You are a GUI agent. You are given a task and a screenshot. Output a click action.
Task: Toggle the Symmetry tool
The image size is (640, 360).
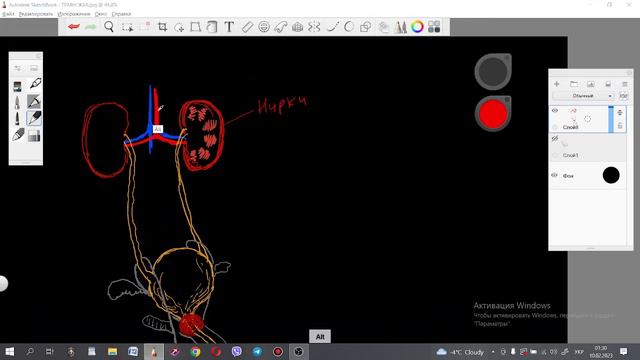coord(314,27)
